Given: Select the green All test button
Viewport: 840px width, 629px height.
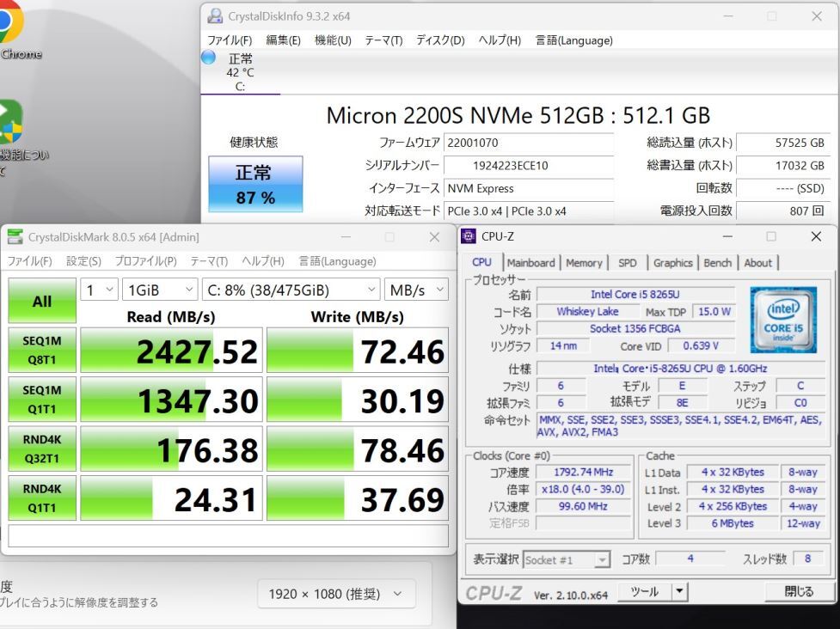Looking at the screenshot, I should point(41,302).
